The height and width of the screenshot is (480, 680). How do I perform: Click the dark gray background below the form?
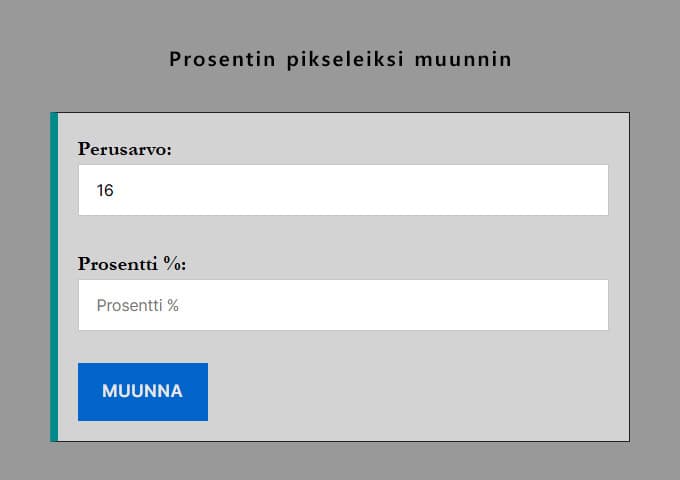pos(340,462)
